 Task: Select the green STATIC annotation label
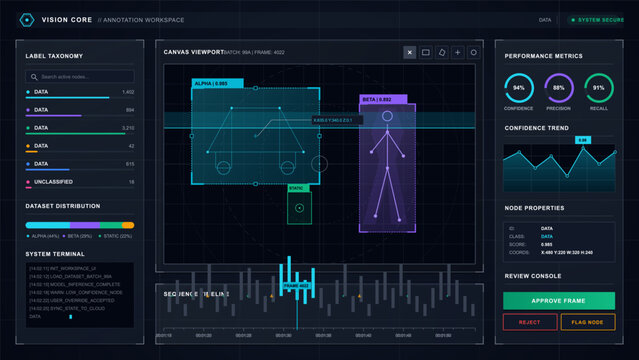point(298,188)
